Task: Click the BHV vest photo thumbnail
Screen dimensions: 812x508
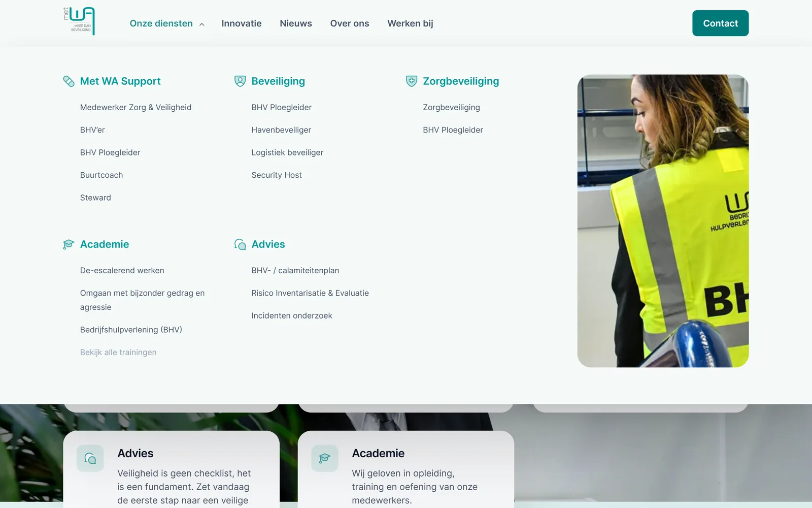Action: pos(663,221)
